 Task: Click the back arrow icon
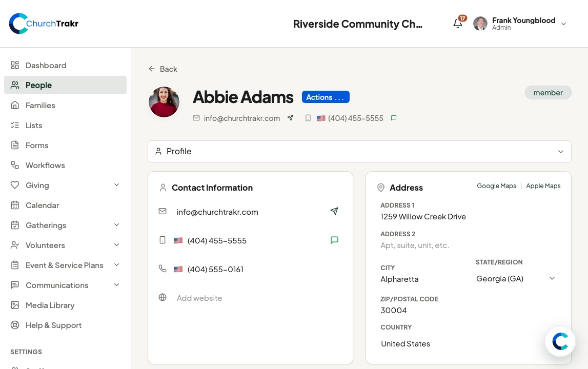pyautogui.click(x=152, y=69)
